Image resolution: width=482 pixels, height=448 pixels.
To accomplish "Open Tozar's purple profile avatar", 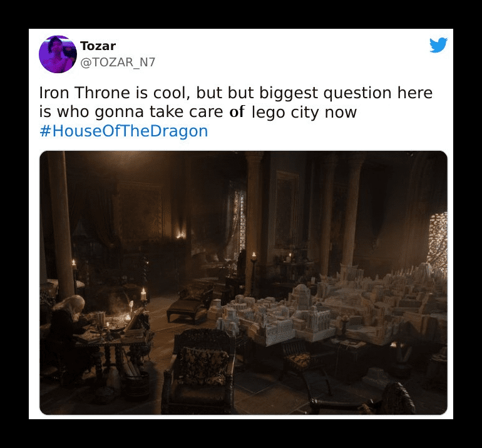I will click(x=58, y=54).
